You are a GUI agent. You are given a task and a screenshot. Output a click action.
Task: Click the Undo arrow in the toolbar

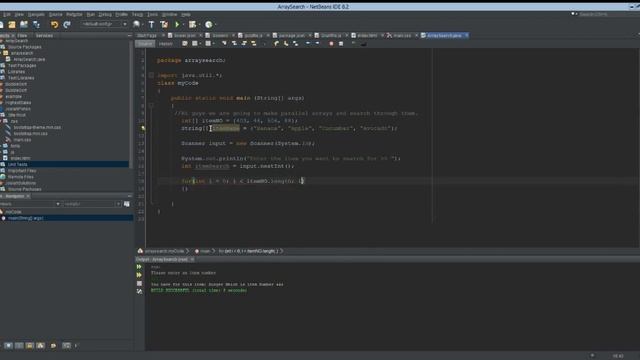tap(54, 24)
